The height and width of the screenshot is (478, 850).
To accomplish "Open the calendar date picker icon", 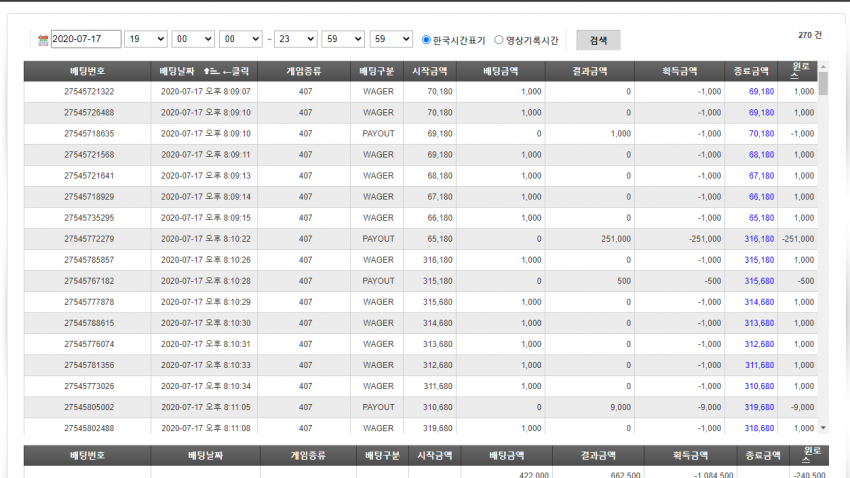I will [x=43, y=40].
